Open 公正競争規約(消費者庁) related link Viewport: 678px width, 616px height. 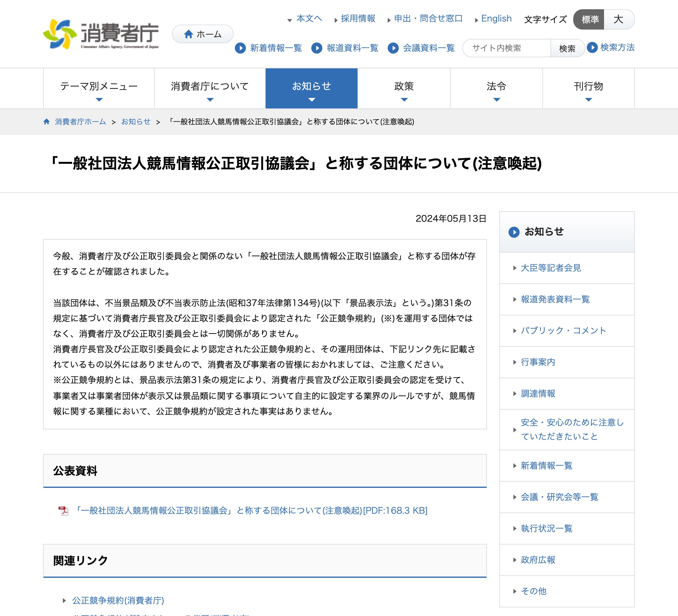coord(118,600)
